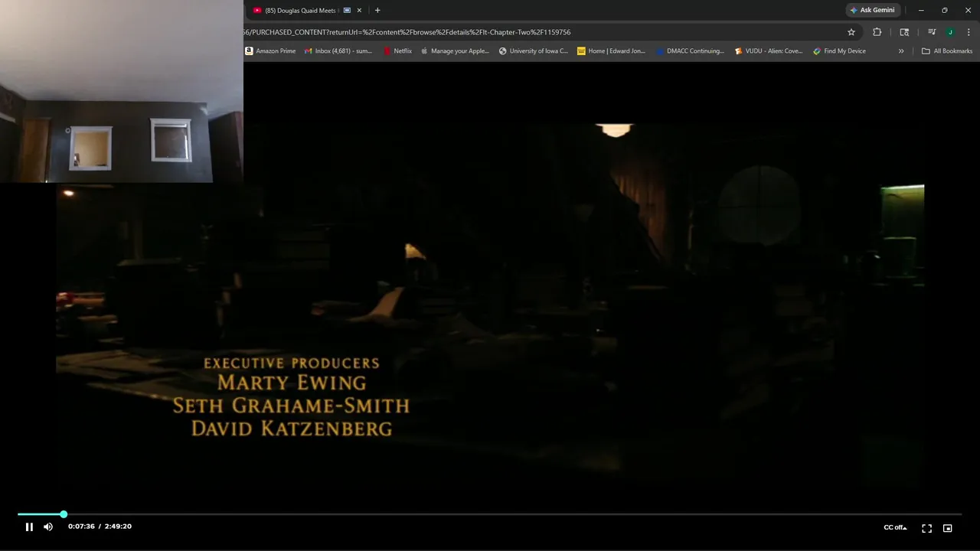Viewport: 980px width, 551px height.
Task: Mute the video volume
Action: 48,527
